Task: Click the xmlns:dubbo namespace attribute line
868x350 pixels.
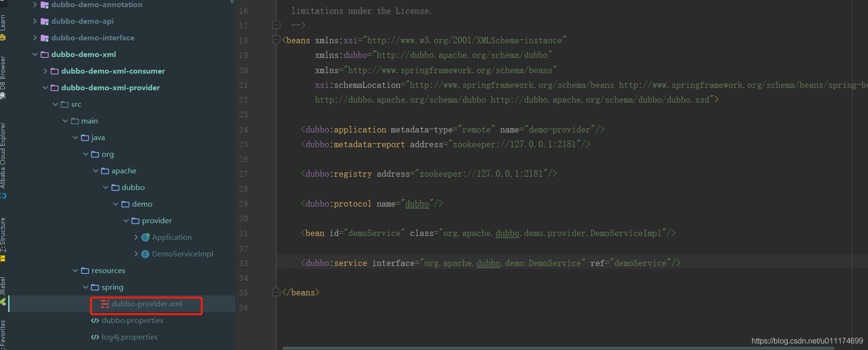Action: 434,55
